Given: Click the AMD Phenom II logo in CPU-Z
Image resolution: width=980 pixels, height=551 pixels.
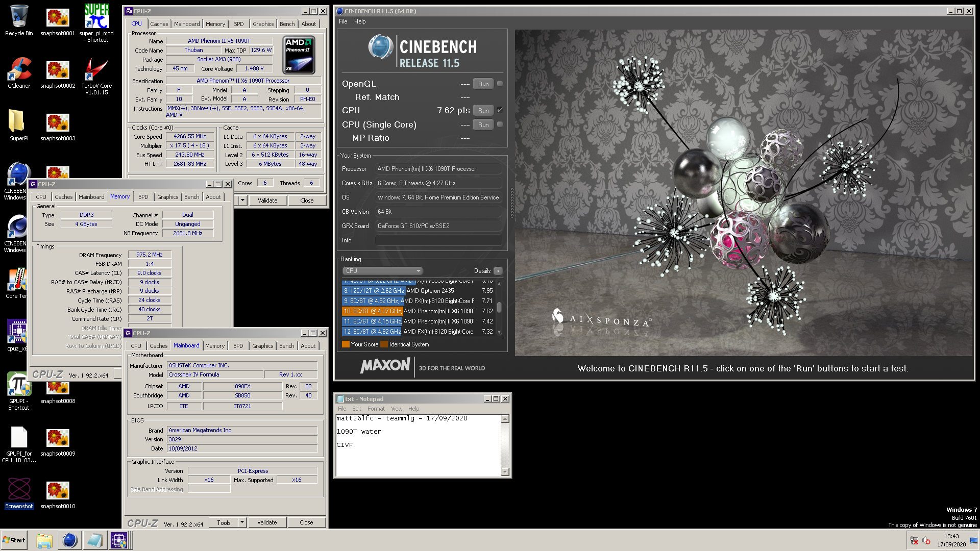Looking at the screenshot, I should pos(299,55).
